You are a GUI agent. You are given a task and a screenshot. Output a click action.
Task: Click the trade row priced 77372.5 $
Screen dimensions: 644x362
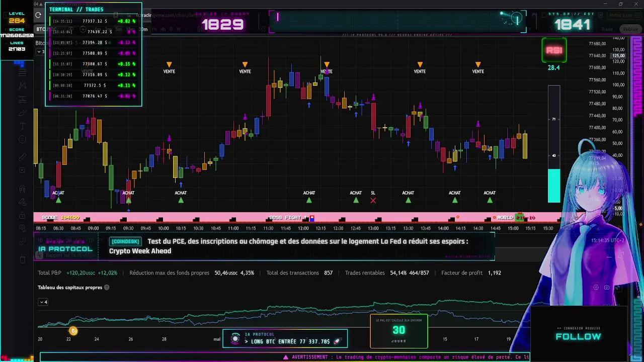coord(94,85)
